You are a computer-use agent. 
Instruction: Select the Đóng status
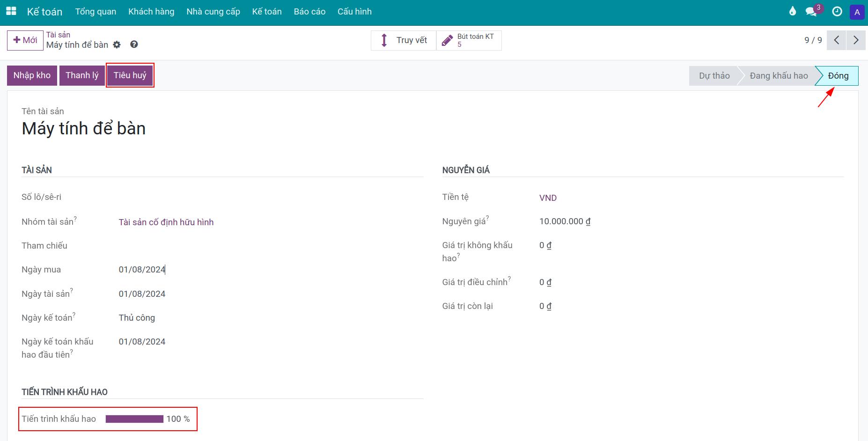point(838,76)
